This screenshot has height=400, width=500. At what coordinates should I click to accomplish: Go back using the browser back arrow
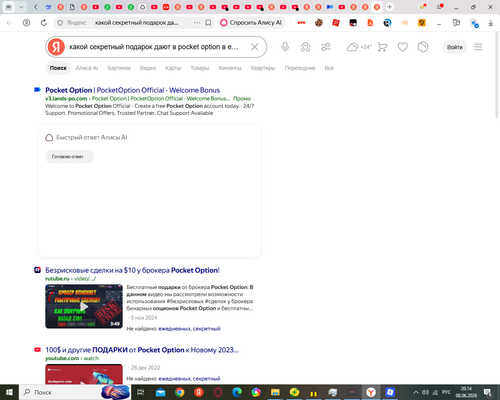pos(9,23)
